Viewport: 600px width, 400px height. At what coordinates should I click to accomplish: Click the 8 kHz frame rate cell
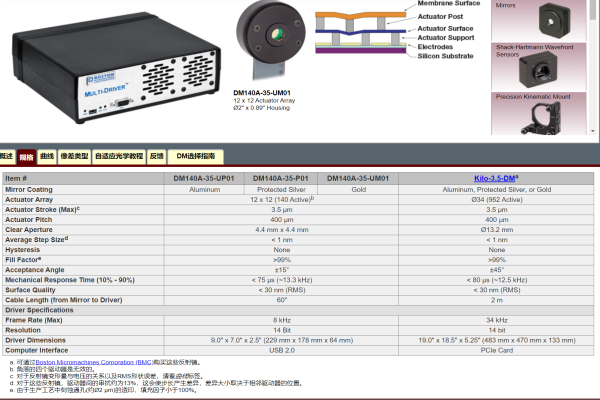281,320
